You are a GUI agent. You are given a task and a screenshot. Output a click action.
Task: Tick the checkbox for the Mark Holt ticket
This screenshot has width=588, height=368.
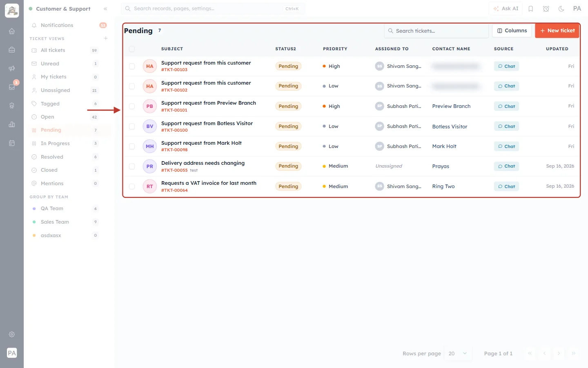pos(132,146)
